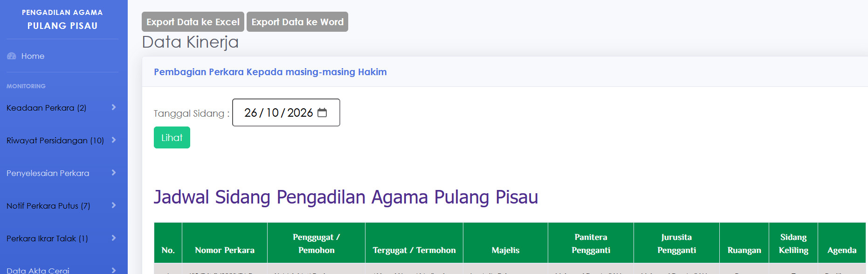Click the Majelis column header
This screenshot has width=868, height=274.
point(506,243)
